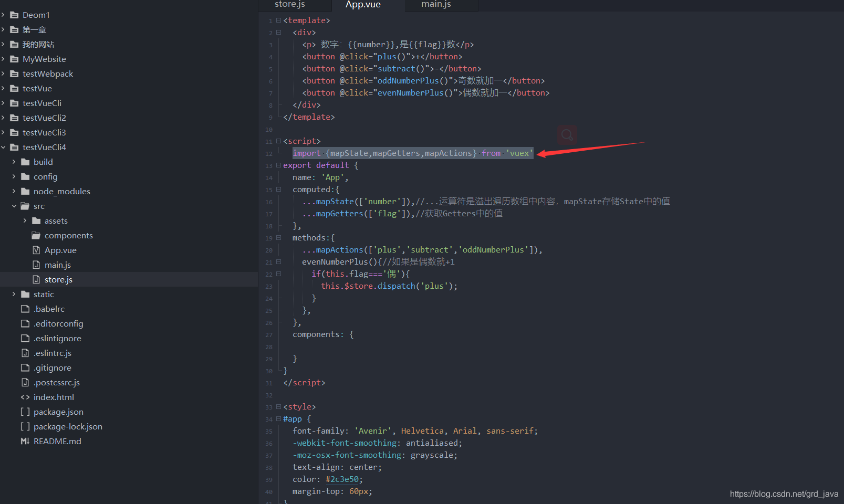Click the testVueCli project icon
Screen dimensions: 844x504
pos(14,103)
